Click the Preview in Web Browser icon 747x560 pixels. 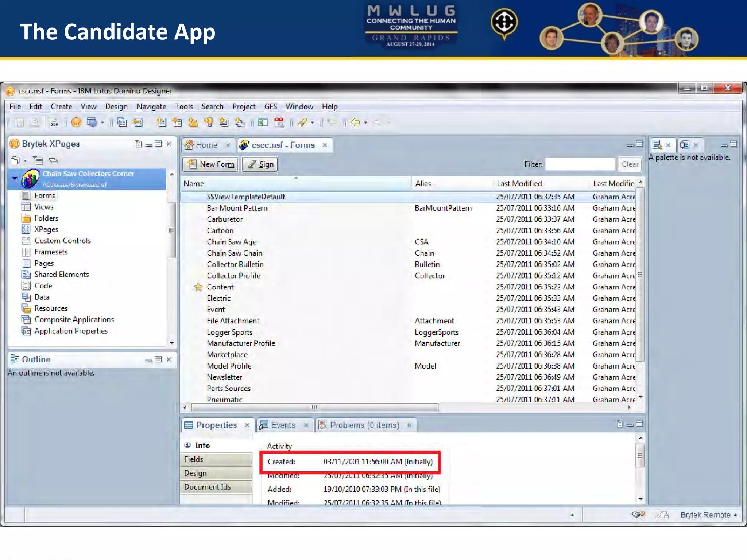pyautogui.click(x=92, y=122)
